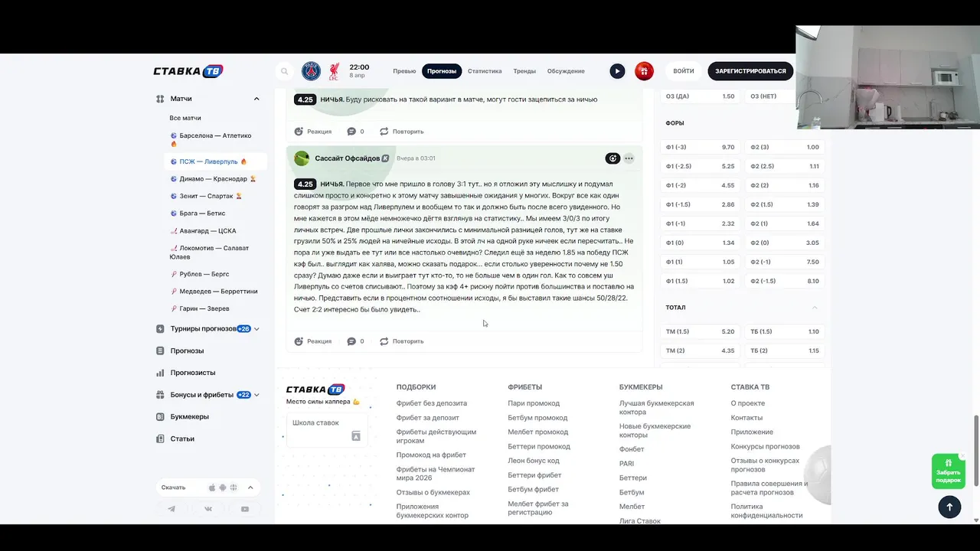
Task: Open Все матчи in sidebar
Action: tap(185, 119)
